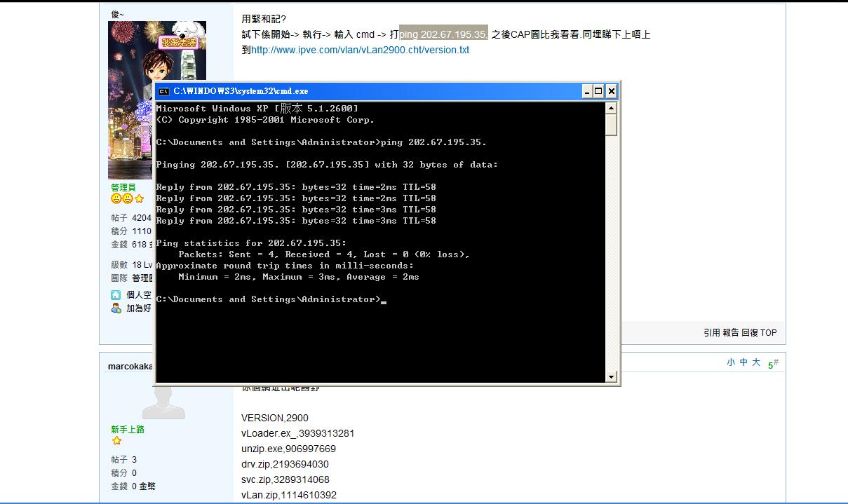
Task: Click 'VERSION,2900' text line
Action: point(275,418)
